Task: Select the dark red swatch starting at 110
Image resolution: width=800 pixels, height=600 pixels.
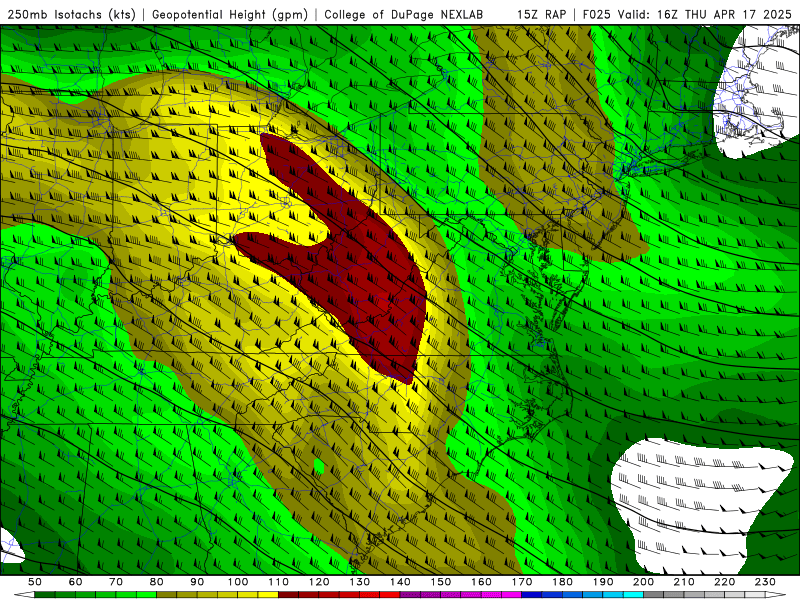Action: pyautogui.click(x=288, y=595)
